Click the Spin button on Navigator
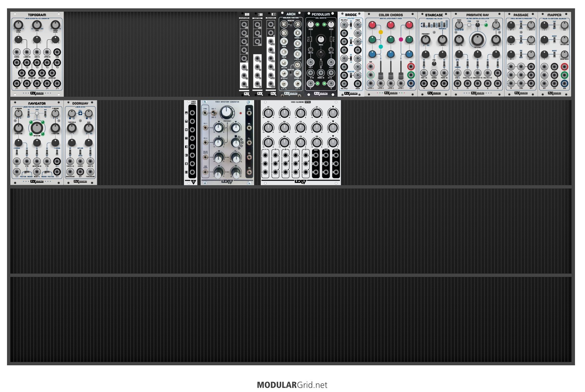This screenshot has height=392, width=585. click(37, 113)
